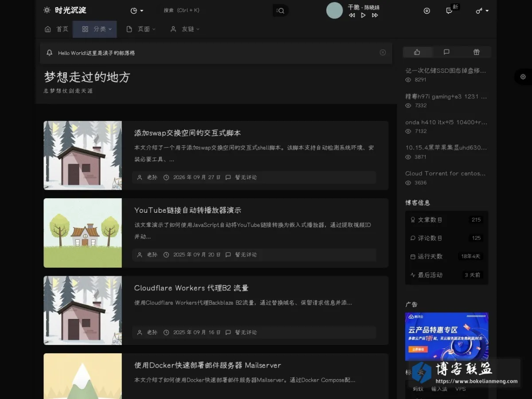
Task: Skip to next track in music player
Action: [375, 15]
